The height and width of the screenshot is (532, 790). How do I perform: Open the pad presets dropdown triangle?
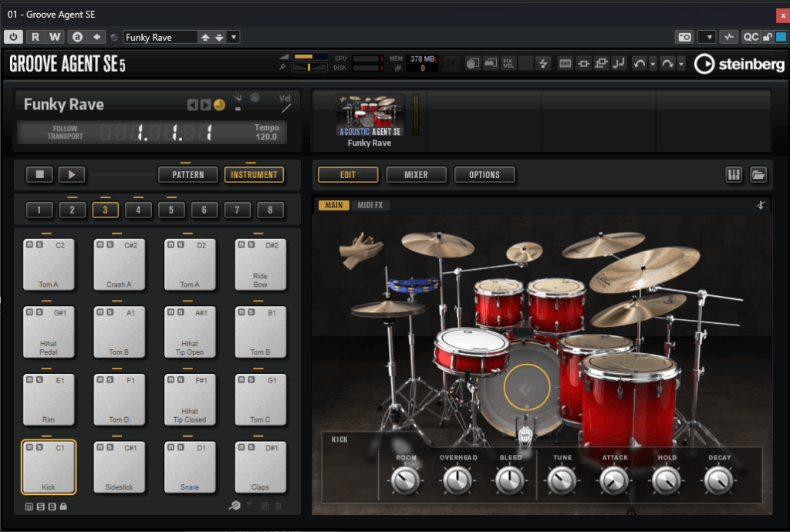[249, 504]
